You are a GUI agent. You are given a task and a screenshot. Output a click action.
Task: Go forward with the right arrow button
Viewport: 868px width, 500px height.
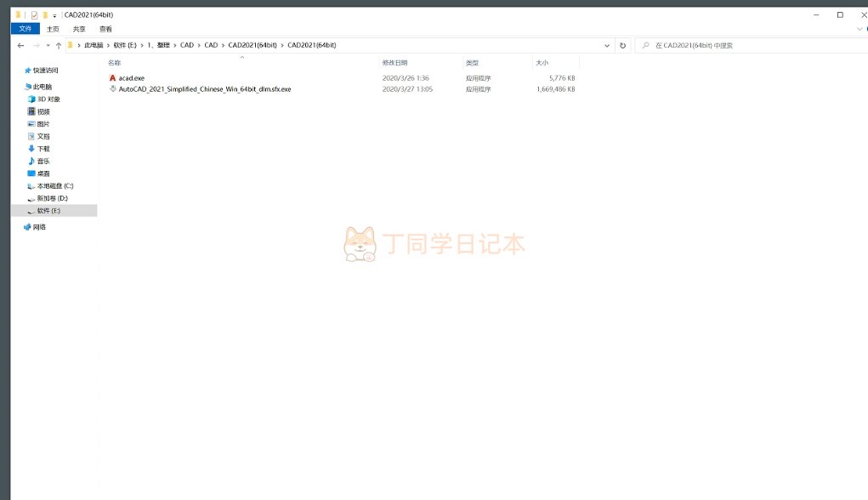click(37, 45)
